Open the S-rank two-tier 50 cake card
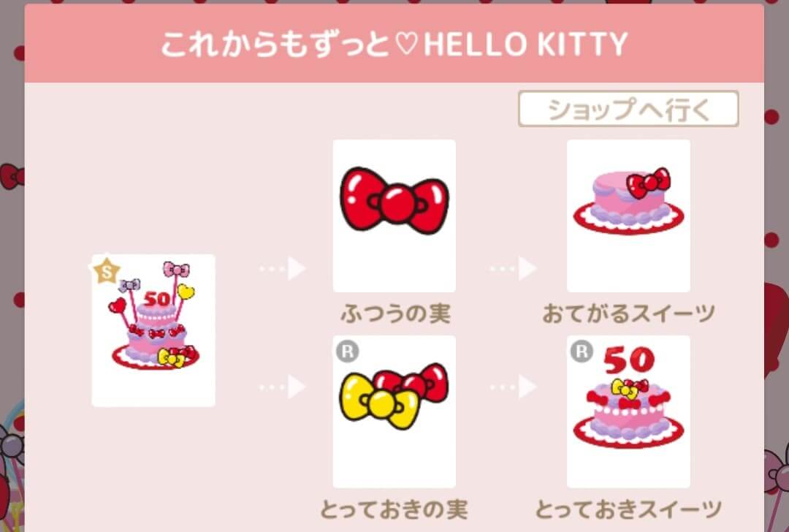This screenshot has width=789, height=532. click(153, 331)
